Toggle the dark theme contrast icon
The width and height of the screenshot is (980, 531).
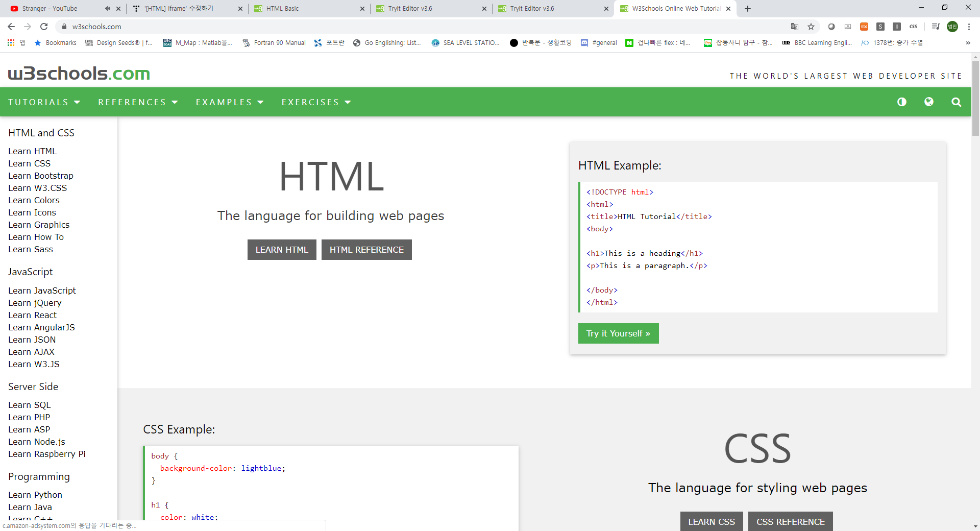[902, 102]
